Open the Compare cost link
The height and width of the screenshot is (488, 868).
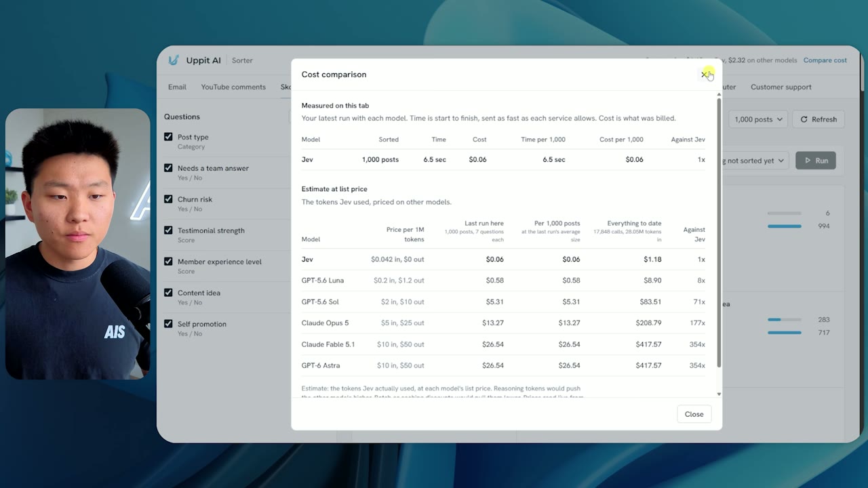tap(825, 60)
